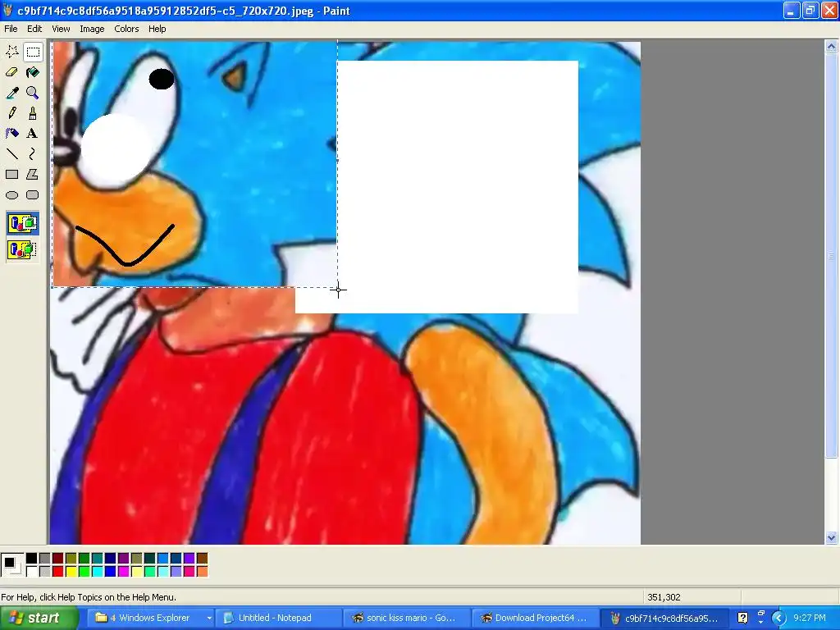This screenshot has width=840, height=630.
Task: Select the Rectangle shape tool
Action: tap(11, 175)
